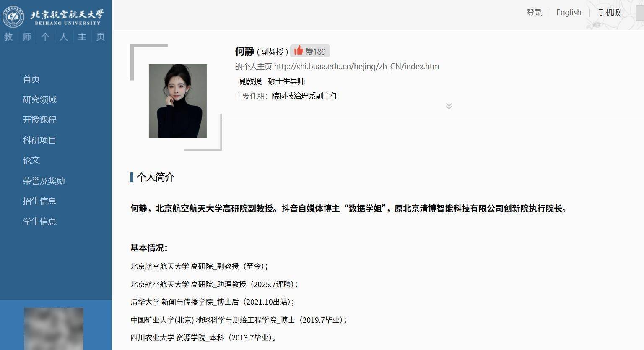Open the 科研项目 section
The width and height of the screenshot is (644, 350).
(39, 140)
